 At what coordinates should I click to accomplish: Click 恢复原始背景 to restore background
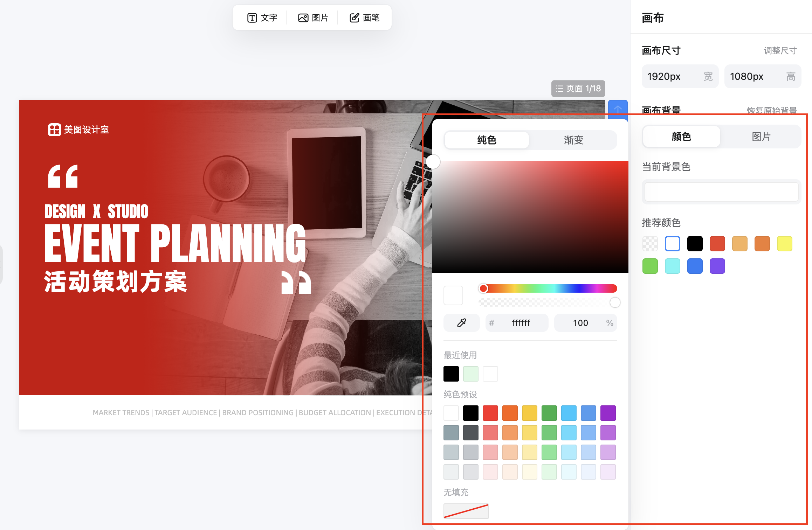pyautogui.click(x=772, y=110)
